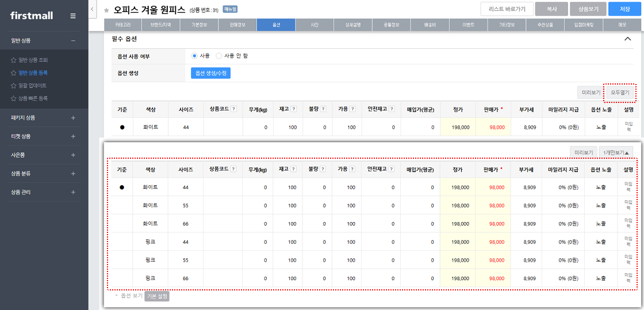Click the star icon next to 일반 상품 조회

point(13,60)
